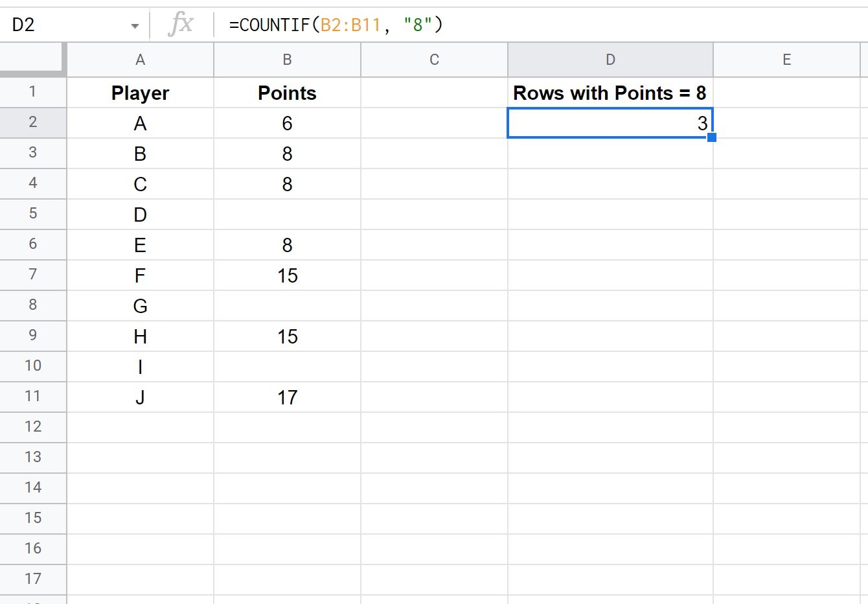Open the name box dropdown arrow

(135, 26)
